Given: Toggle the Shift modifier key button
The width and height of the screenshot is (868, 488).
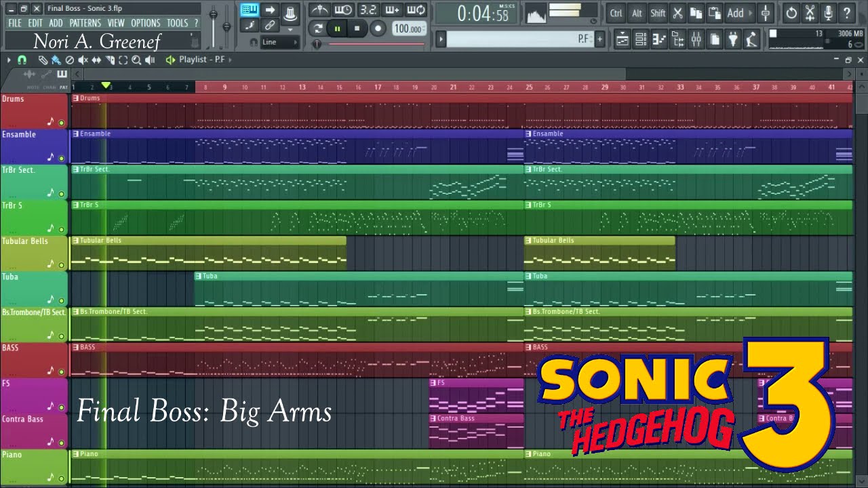Looking at the screenshot, I should pyautogui.click(x=658, y=13).
